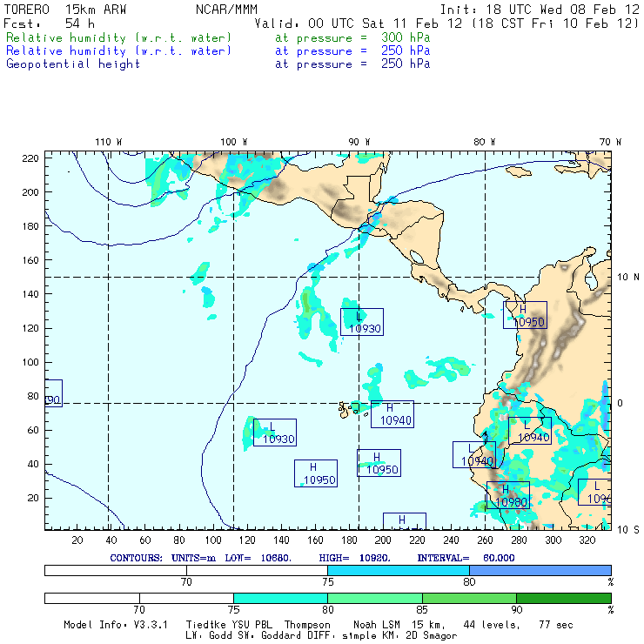Click the 'Geopotential height' legend label
Image resolution: width=644 pixels, height=644 pixels.
click(73, 64)
